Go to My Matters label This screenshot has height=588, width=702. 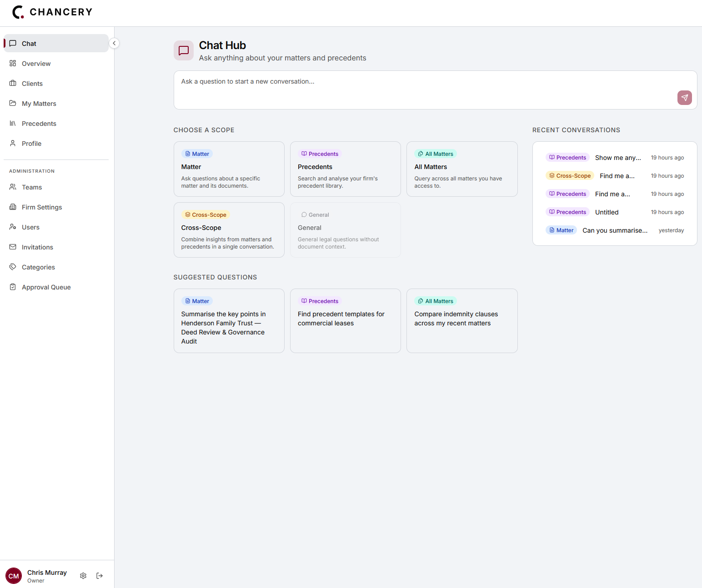click(x=39, y=104)
